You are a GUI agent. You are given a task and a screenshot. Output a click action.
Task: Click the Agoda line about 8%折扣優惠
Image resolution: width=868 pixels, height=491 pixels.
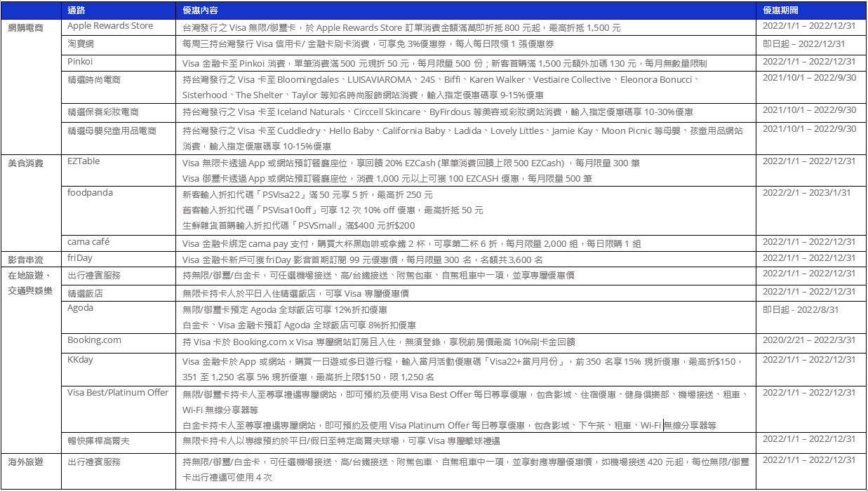tap(299, 325)
